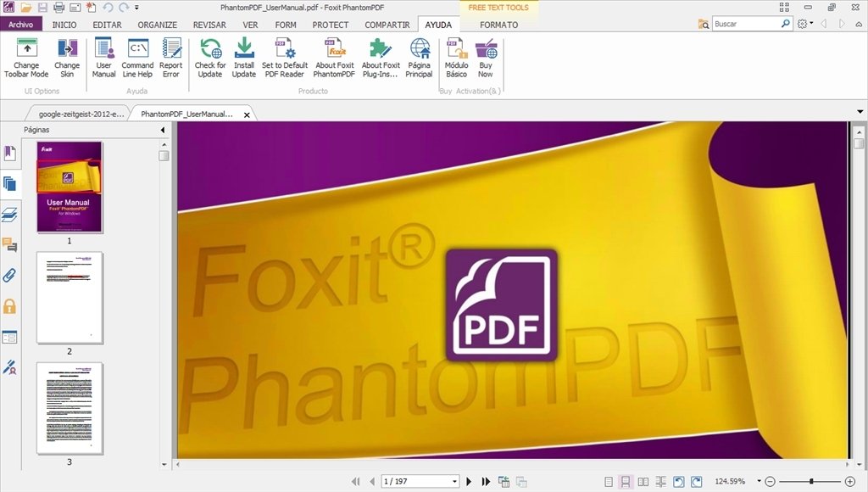The height and width of the screenshot is (492, 868).
Task: Click Change Toolbar Mode icon
Action: [26, 48]
